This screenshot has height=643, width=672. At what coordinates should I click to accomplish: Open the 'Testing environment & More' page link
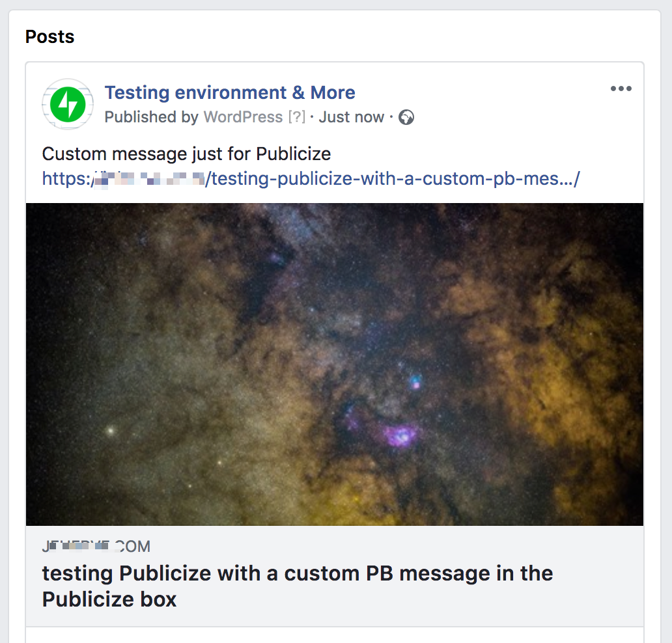[x=230, y=92]
